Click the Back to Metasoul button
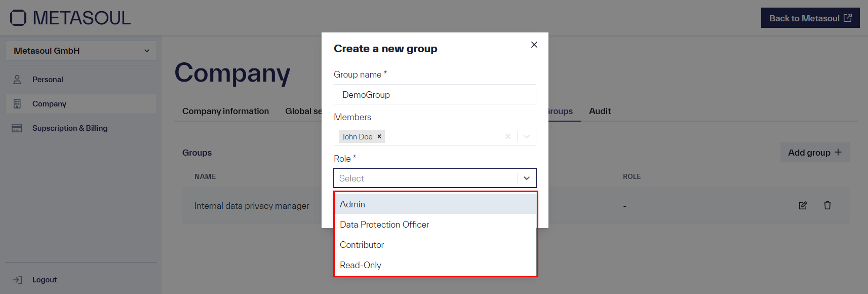 click(810, 18)
